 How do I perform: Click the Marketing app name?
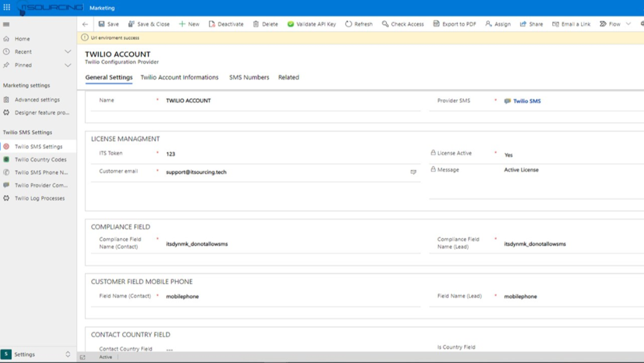pyautogui.click(x=102, y=8)
